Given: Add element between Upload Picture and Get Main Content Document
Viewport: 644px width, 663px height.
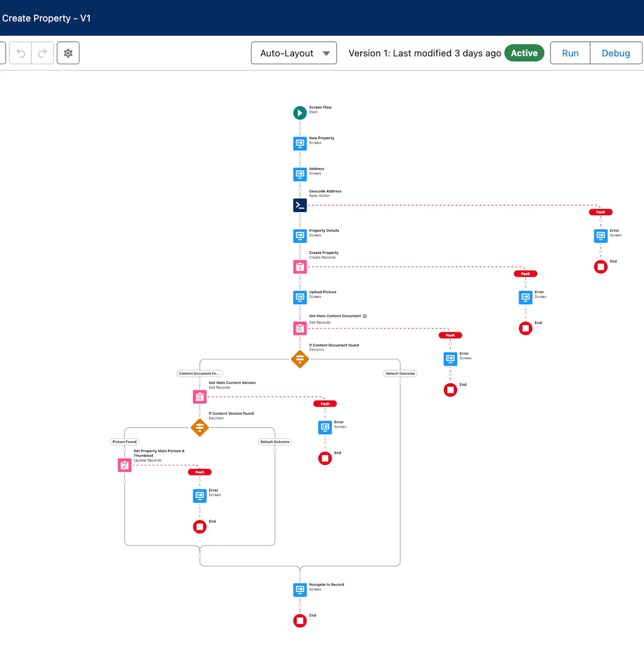Looking at the screenshot, I should (x=300, y=313).
